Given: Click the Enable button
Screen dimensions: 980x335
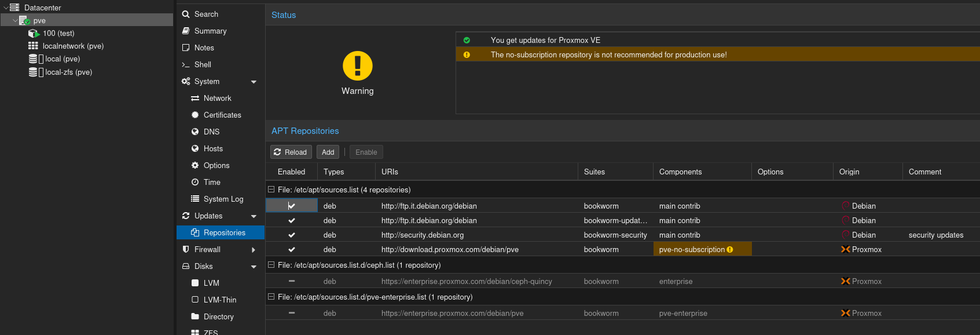Looking at the screenshot, I should tap(366, 152).
